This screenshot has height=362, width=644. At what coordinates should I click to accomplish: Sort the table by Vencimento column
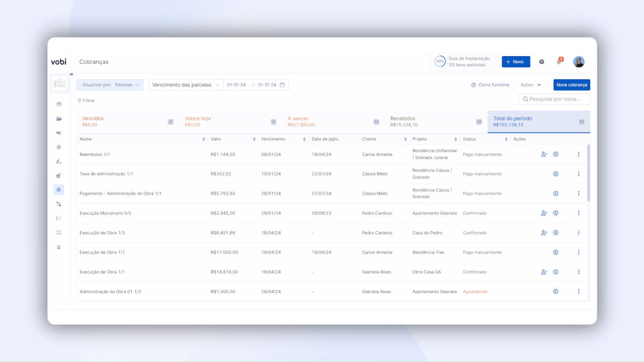304,139
